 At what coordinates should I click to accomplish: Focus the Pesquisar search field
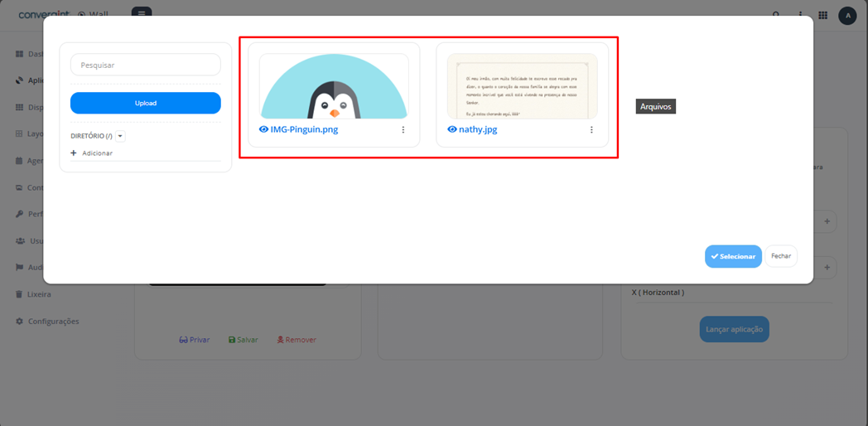click(146, 65)
